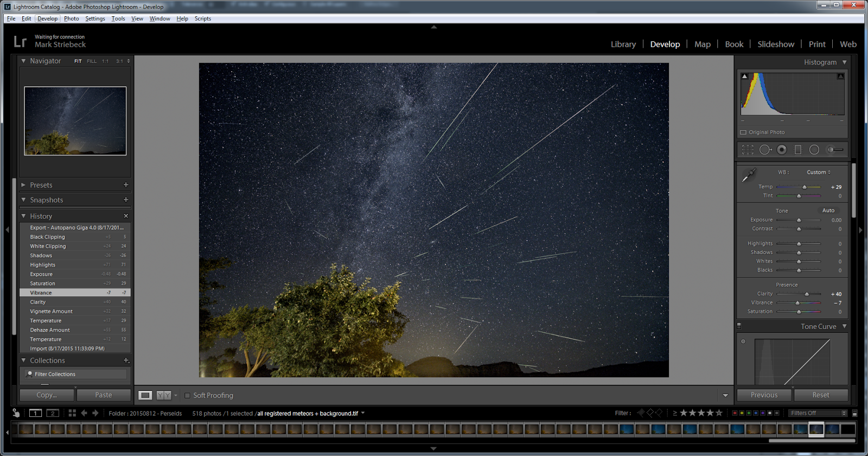Click the Navigator preview thumbnail
This screenshot has height=456, width=868.
[75, 121]
